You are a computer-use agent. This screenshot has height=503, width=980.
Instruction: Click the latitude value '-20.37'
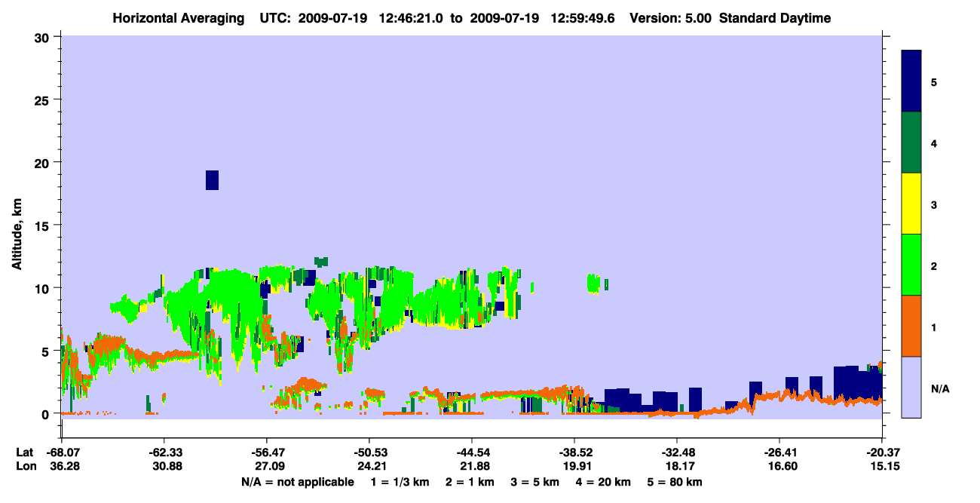pos(882,452)
